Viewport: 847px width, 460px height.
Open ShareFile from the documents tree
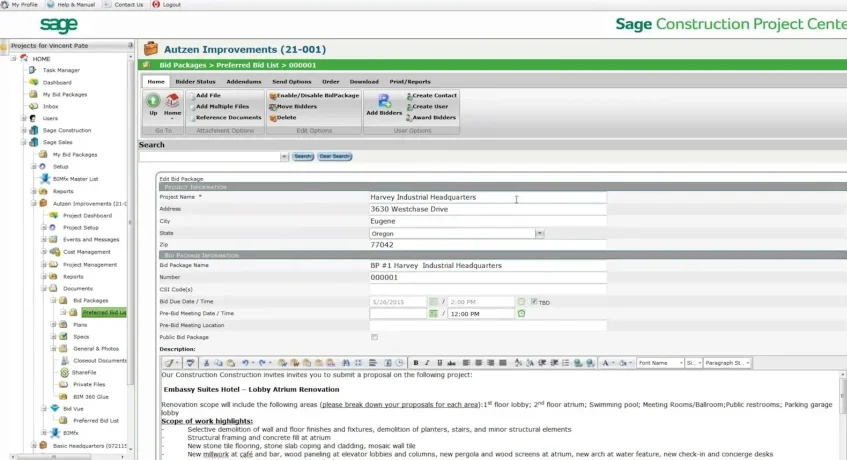pos(84,373)
